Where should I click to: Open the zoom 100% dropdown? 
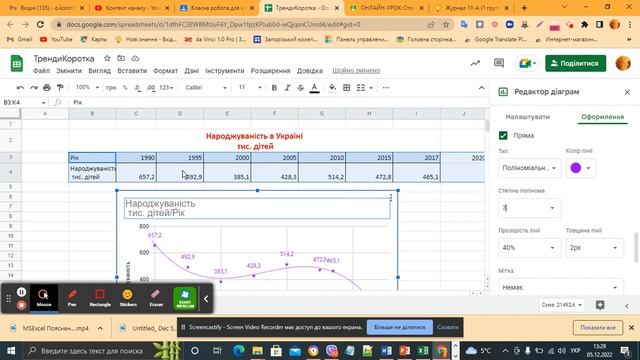pos(87,87)
